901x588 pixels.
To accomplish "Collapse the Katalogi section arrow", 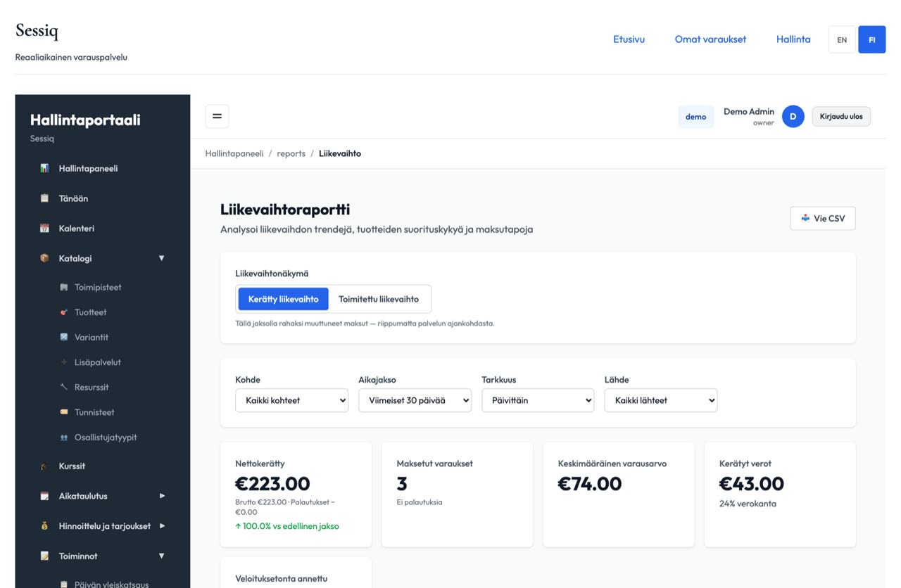I will tap(161, 258).
